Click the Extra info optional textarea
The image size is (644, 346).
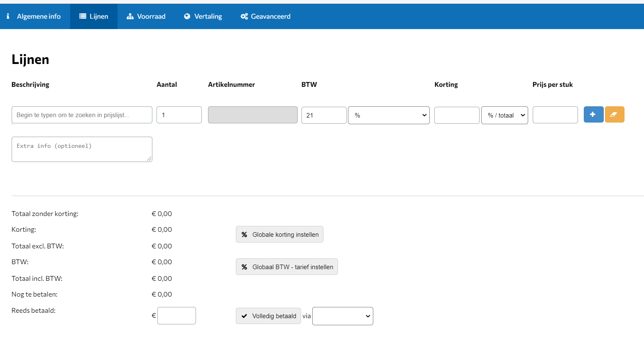pyautogui.click(x=82, y=149)
